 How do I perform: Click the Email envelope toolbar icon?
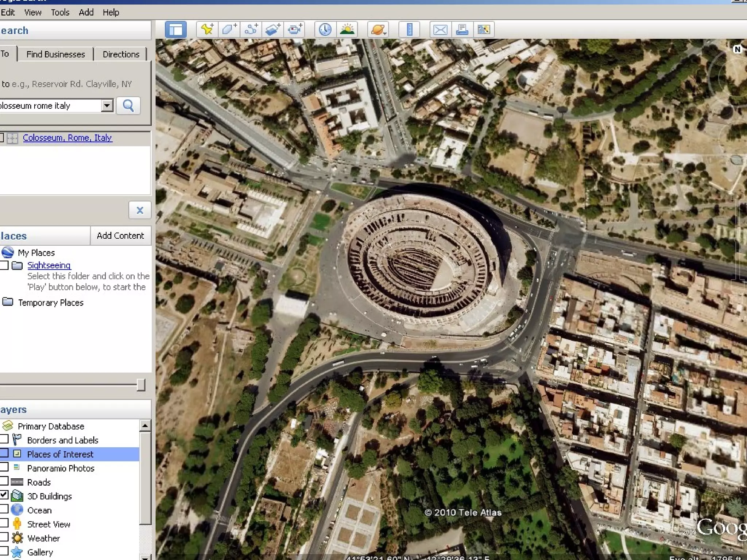[440, 30]
